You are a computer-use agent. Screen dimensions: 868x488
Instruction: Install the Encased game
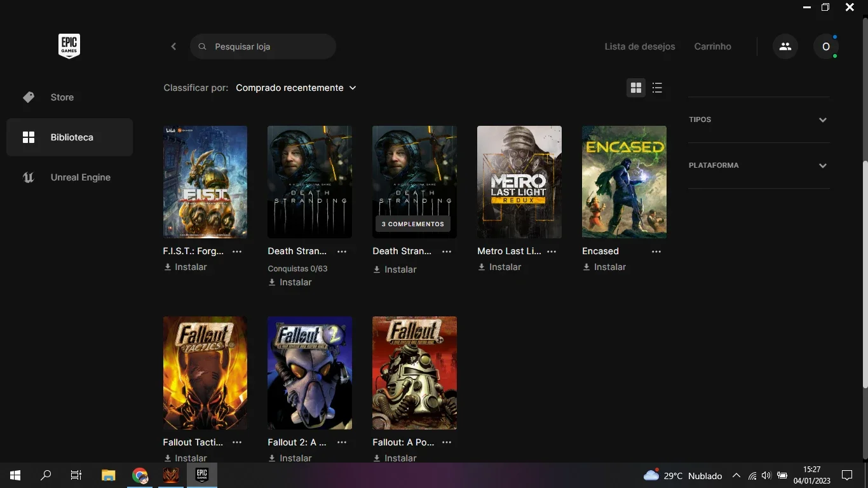pos(604,267)
